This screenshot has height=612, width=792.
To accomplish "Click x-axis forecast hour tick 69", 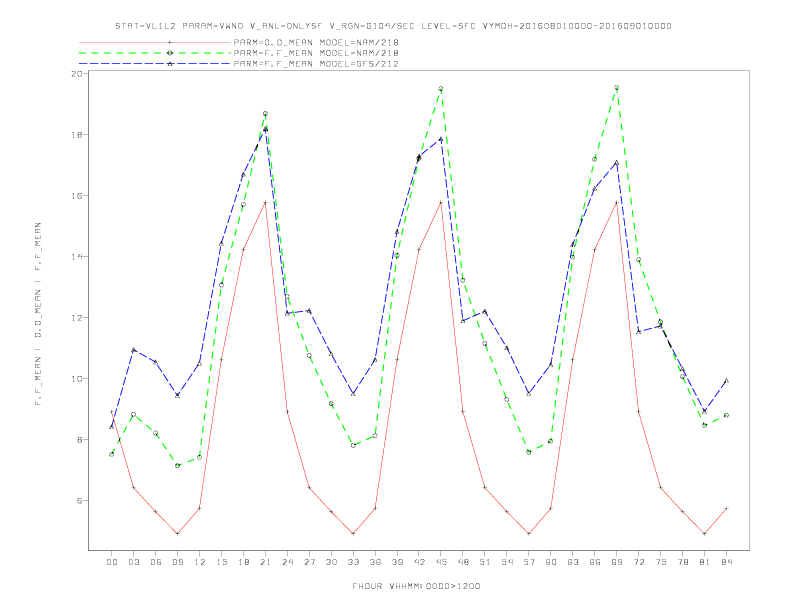I will click(617, 562).
